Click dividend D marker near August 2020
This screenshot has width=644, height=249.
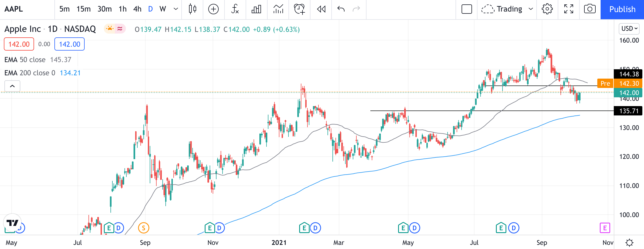118,228
